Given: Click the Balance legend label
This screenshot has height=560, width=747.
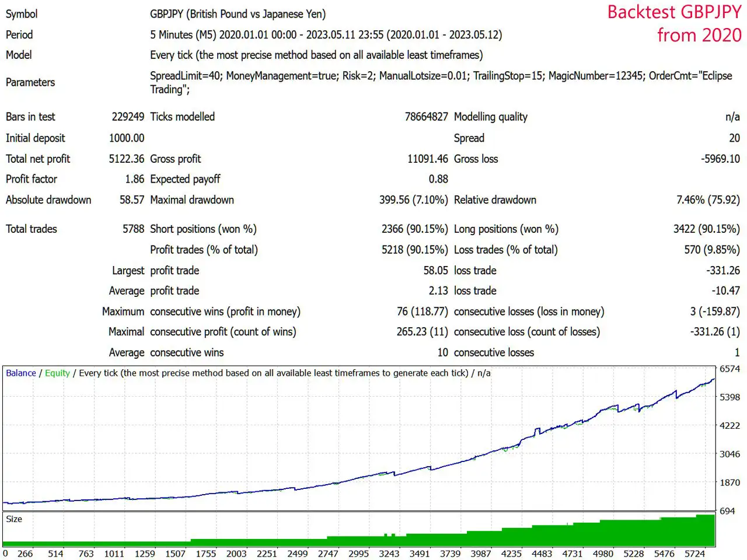Looking at the screenshot, I should pos(20,373).
